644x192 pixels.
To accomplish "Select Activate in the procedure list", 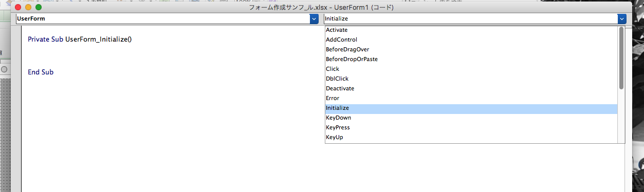I will point(471,30).
